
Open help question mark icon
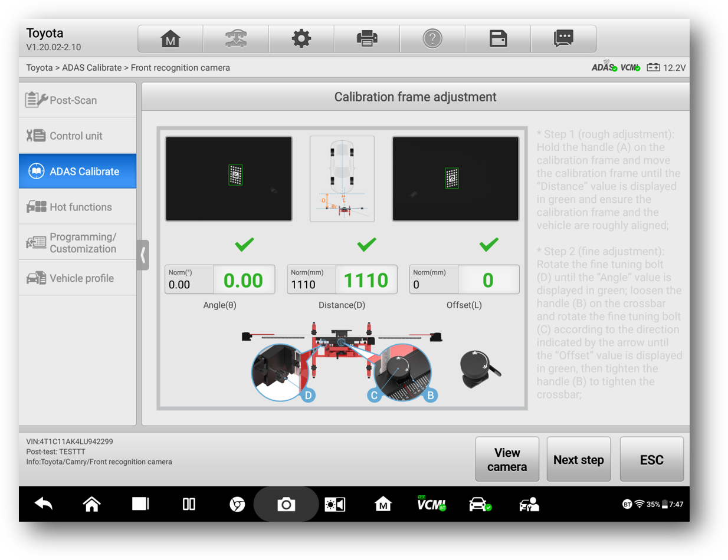[432, 39]
